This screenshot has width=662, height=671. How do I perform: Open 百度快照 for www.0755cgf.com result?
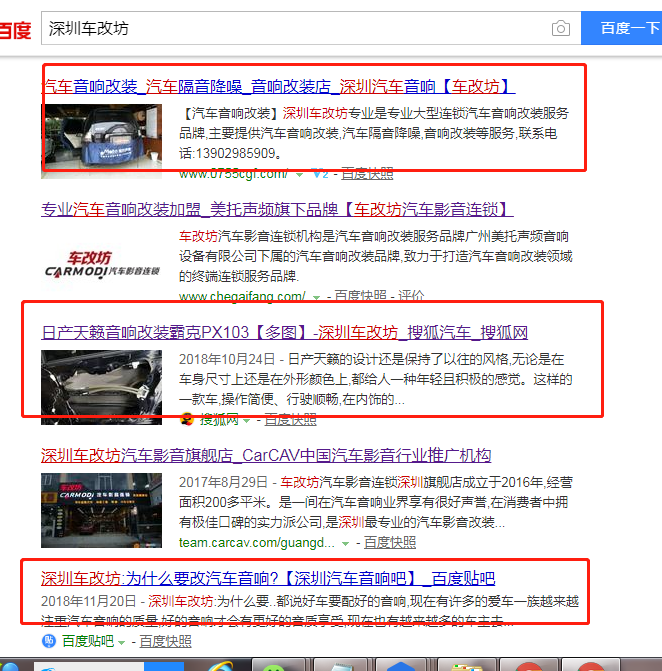click(x=367, y=174)
